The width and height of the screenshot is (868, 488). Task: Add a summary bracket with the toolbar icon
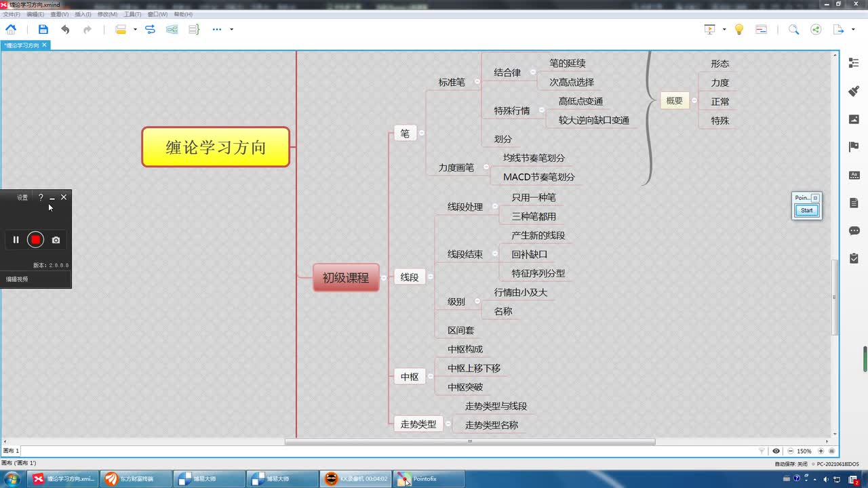pos(194,29)
